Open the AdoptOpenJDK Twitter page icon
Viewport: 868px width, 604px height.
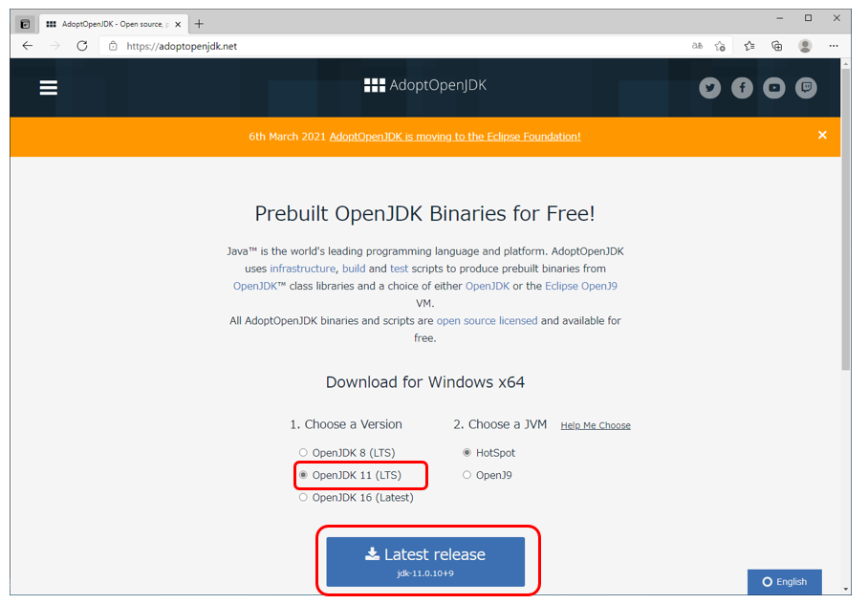[x=709, y=88]
